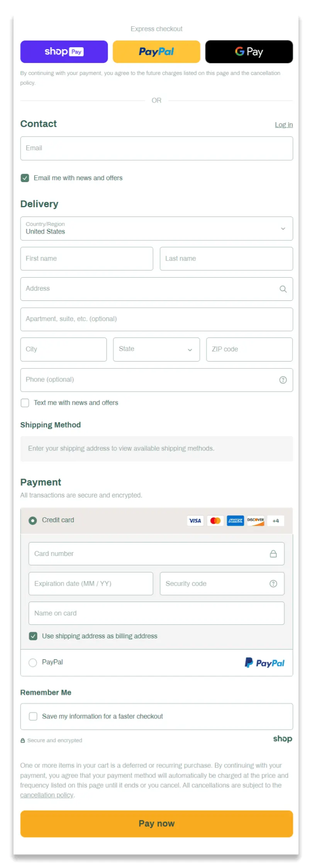312x868 pixels.
Task: Focus the First name field
Action: pyautogui.click(x=87, y=259)
